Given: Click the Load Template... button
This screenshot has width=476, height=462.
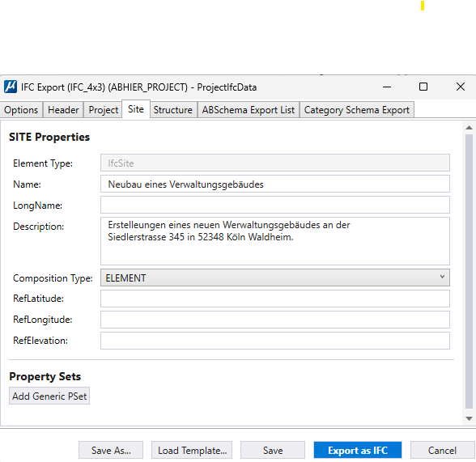Looking at the screenshot, I should pyautogui.click(x=192, y=450).
